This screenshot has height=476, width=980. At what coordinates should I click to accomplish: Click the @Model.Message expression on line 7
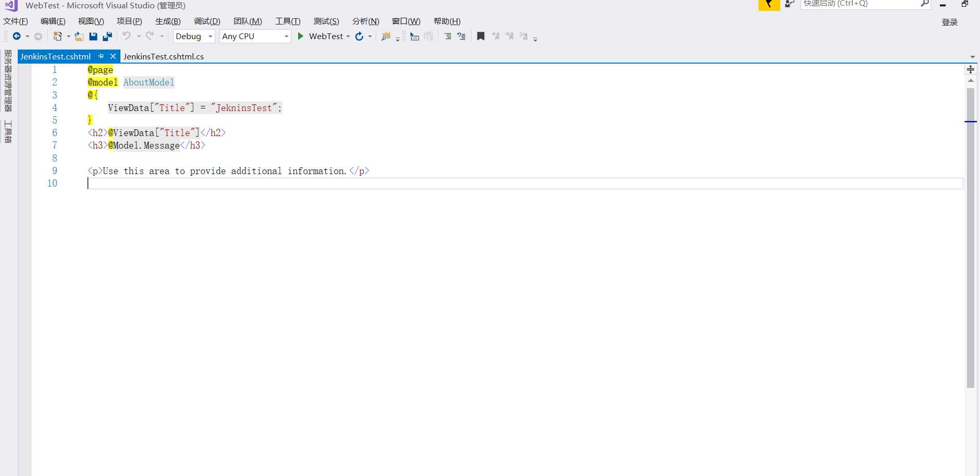[x=144, y=145]
